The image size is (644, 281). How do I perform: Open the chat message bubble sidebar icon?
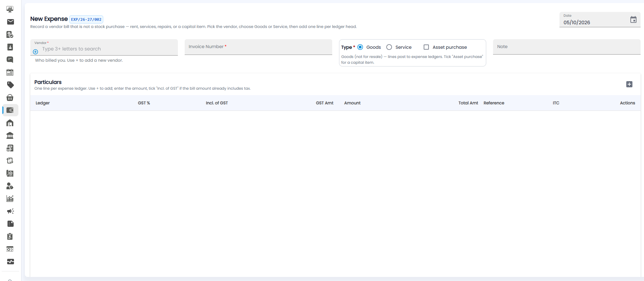[x=10, y=60]
